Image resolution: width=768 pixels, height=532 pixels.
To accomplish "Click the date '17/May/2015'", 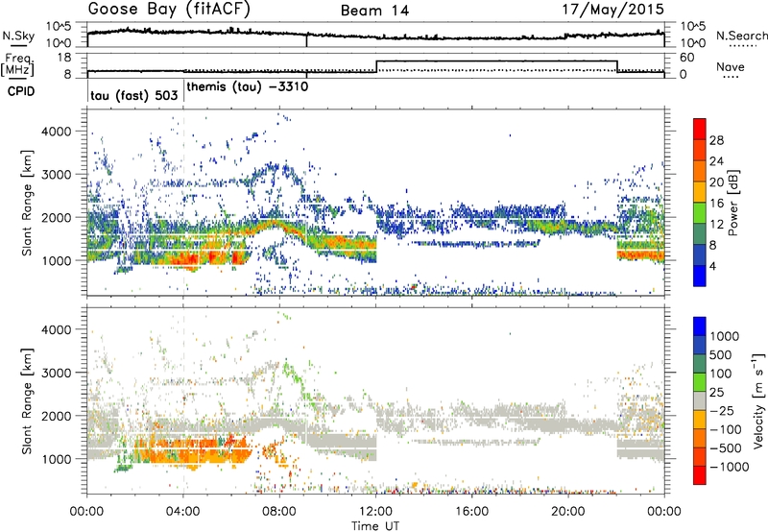I will coord(612,10).
